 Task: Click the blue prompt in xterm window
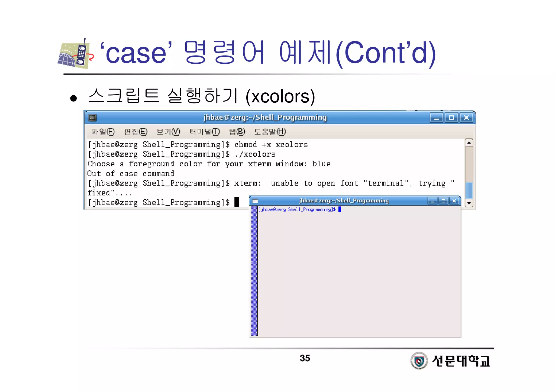coord(299,209)
